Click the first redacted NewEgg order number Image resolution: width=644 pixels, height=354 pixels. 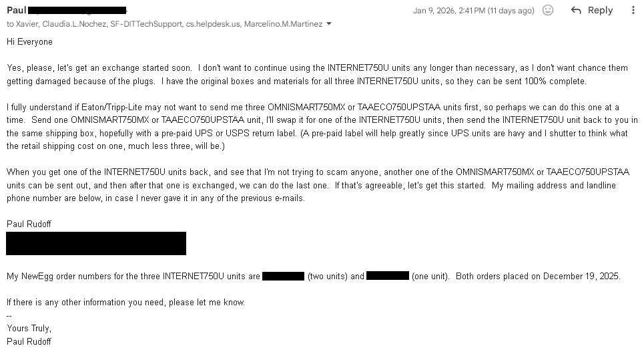tap(283, 276)
